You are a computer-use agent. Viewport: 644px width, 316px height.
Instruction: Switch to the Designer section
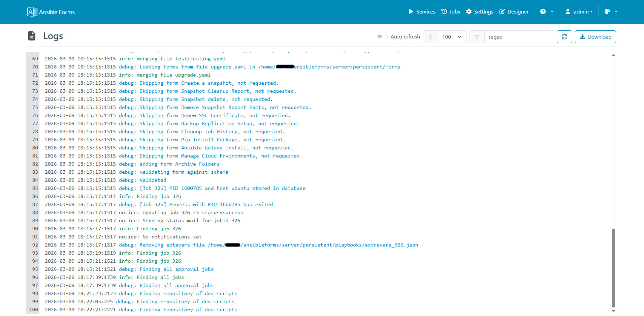[x=518, y=11]
